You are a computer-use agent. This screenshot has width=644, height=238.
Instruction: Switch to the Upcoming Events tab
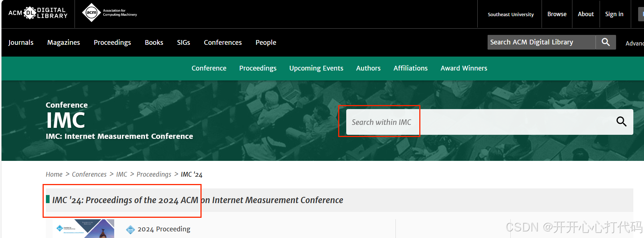(x=316, y=68)
